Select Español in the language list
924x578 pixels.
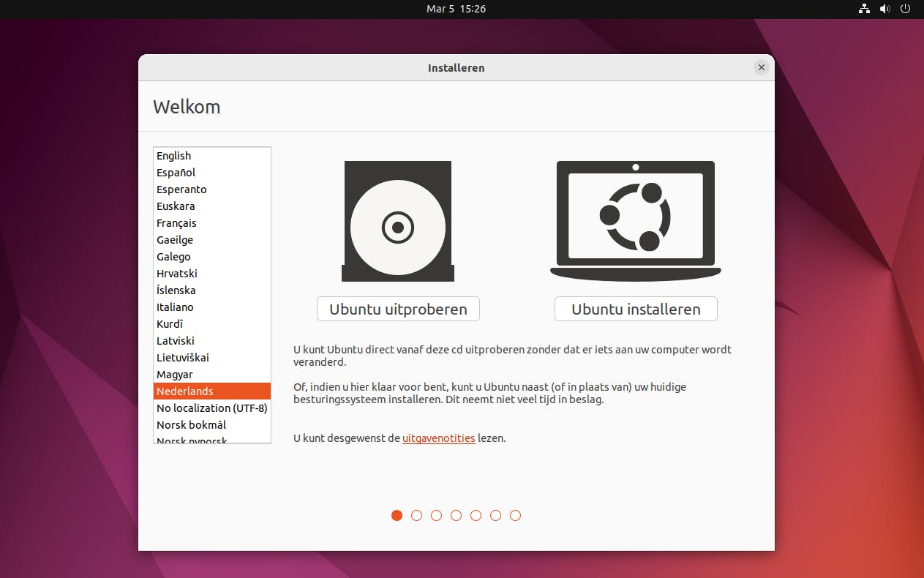(x=212, y=173)
